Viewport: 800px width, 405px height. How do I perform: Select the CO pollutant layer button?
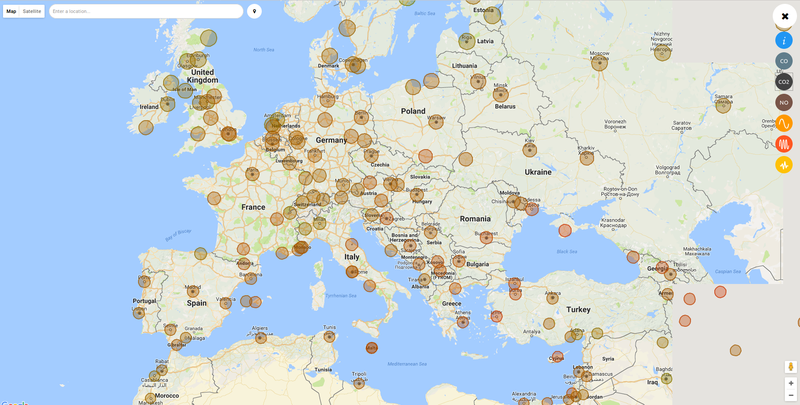pyautogui.click(x=784, y=61)
